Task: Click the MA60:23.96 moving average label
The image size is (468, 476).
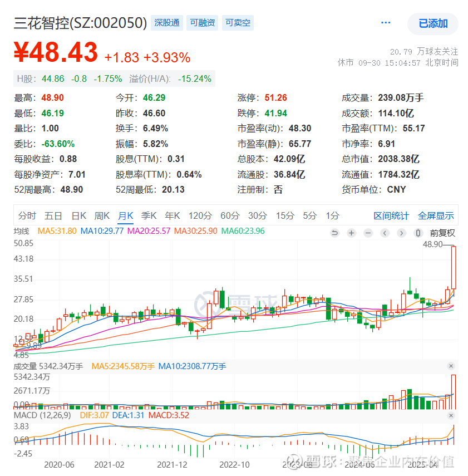Action: tap(243, 231)
